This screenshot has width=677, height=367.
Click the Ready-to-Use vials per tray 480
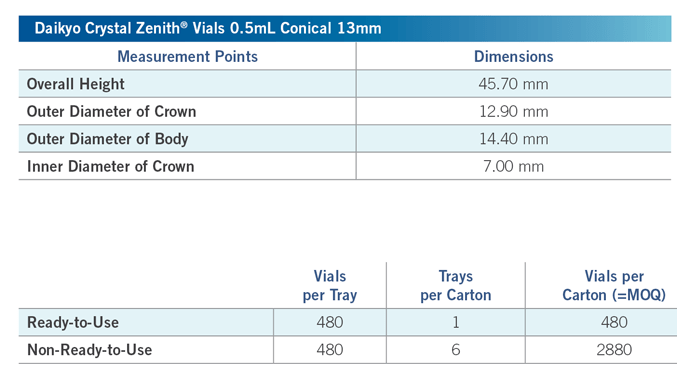(330, 323)
